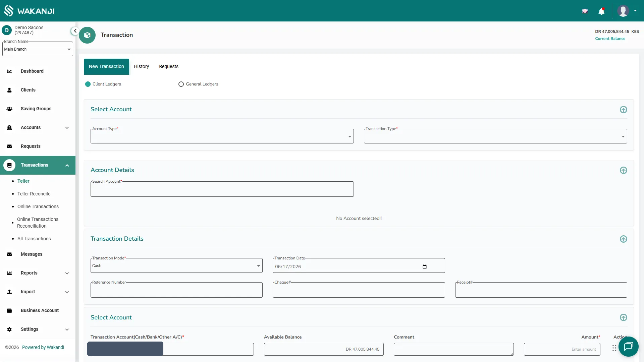Open Online Transactions Reconciliation
Viewport: 644px width, 362px height.
38,223
